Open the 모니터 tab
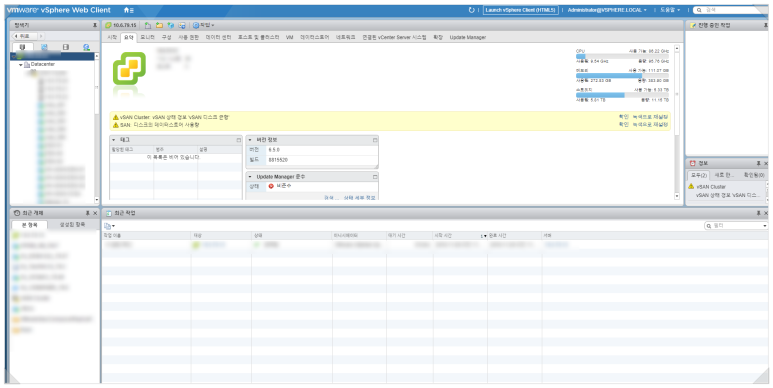Viewport: 773px width, 388px height. (x=147, y=37)
